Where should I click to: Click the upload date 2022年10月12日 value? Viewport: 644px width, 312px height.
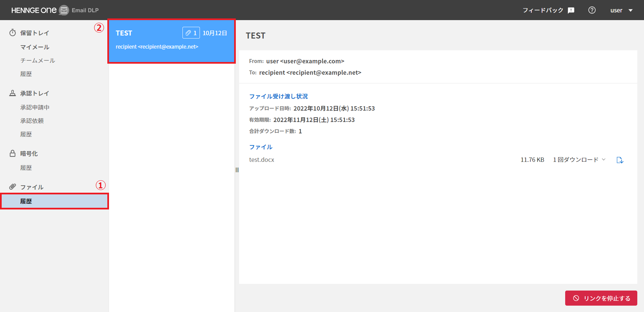click(334, 108)
